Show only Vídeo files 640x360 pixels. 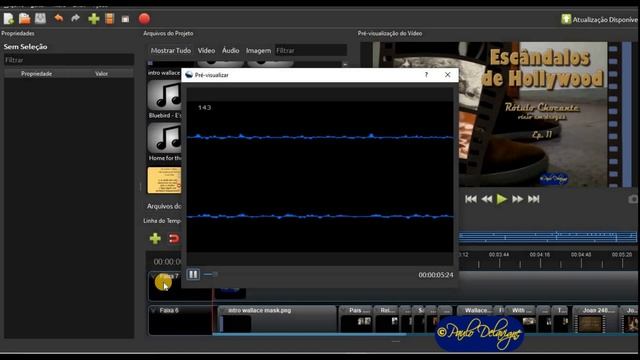(x=206, y=51)
